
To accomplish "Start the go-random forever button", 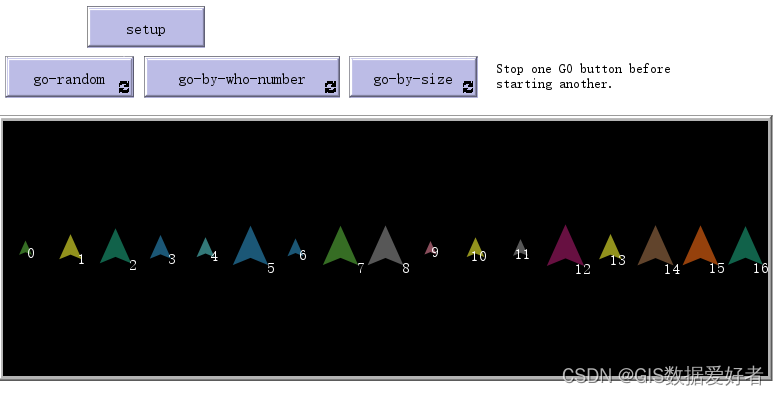I will (69, 77).
